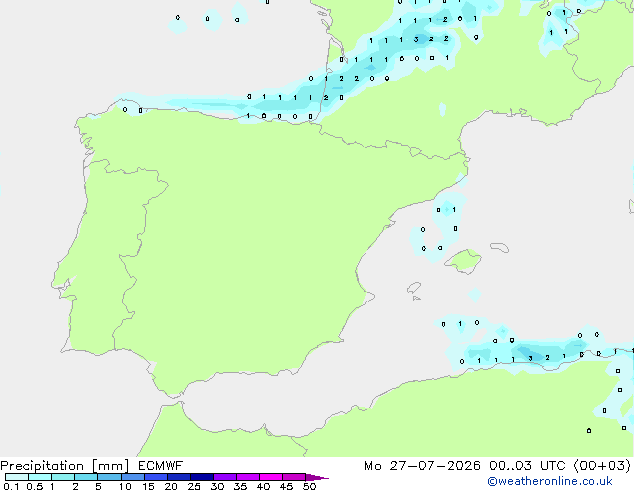Click Menorca island outline on the map
Screen dimensions: 634x490
point(500,247)
